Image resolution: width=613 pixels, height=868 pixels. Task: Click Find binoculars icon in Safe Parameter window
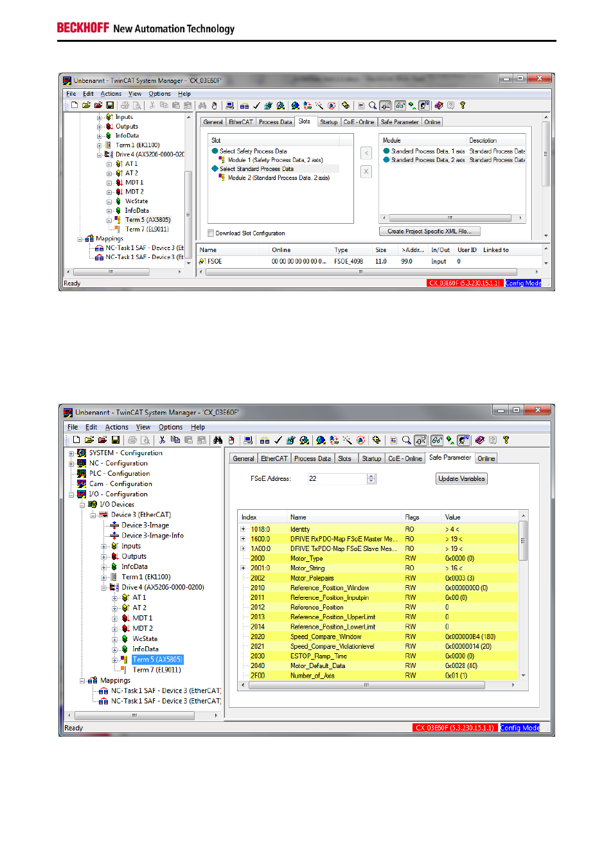tap(218, 440)
